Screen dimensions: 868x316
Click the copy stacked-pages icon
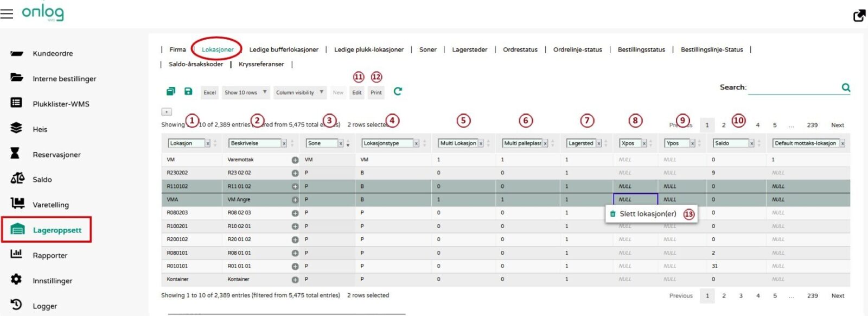[171, 92]
